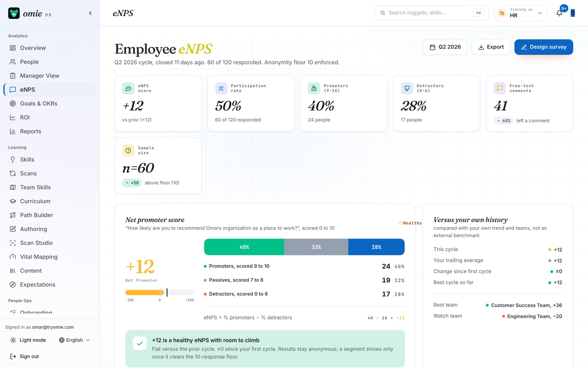
Task: Go to the People page
Action: 50,62
